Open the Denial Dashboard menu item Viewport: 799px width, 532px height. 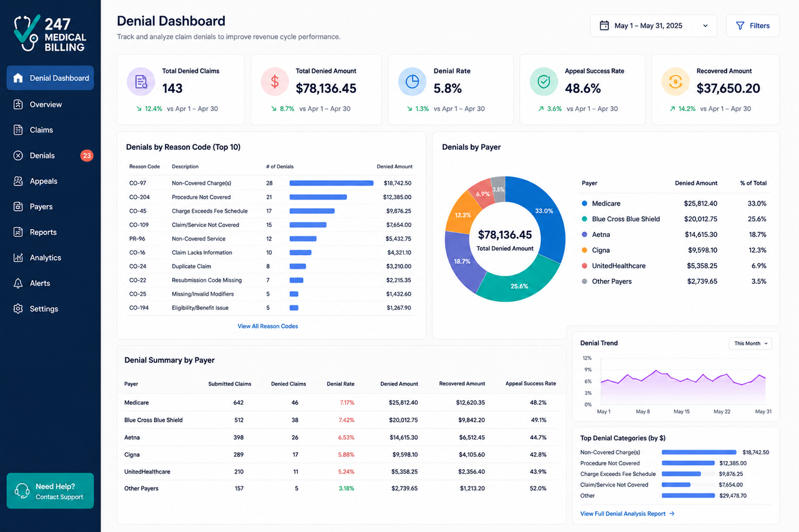[x=50, y=78]
